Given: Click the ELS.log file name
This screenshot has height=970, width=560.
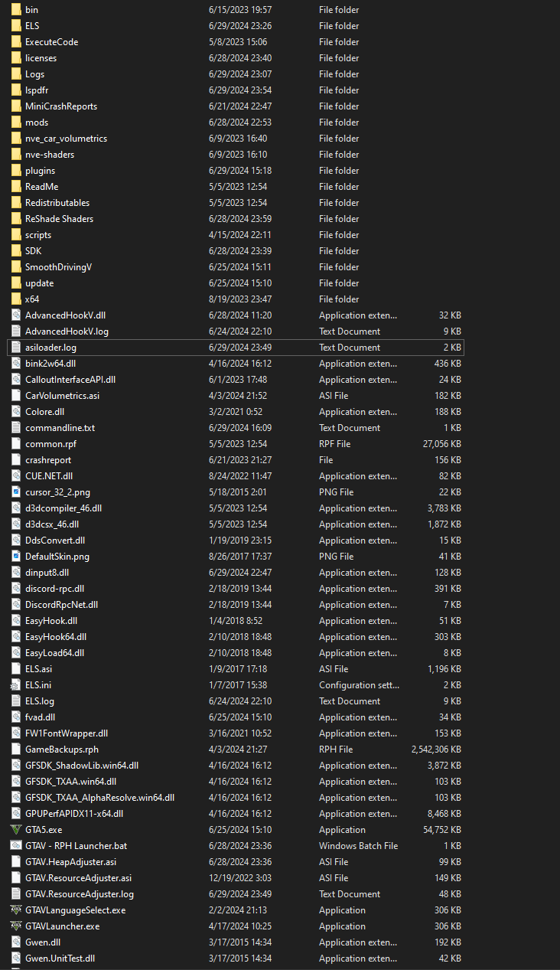Looking at the screenshot, I should tap(40, 701).
